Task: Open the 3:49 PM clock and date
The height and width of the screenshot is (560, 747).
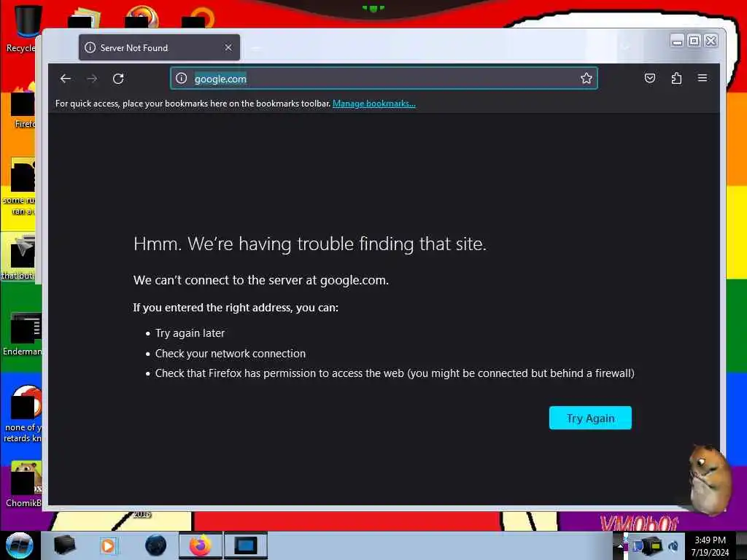Action: (710, 546)
